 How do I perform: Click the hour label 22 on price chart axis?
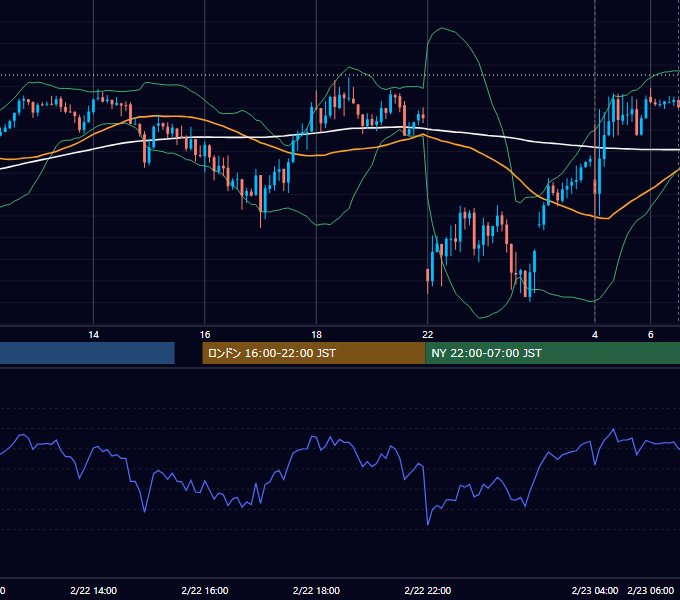pos(428,335)
